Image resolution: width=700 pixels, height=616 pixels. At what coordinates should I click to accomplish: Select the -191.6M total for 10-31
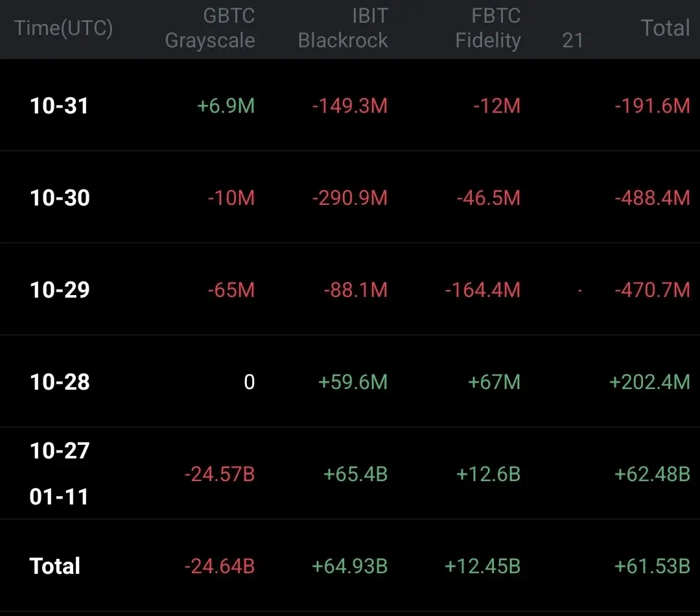653,106
